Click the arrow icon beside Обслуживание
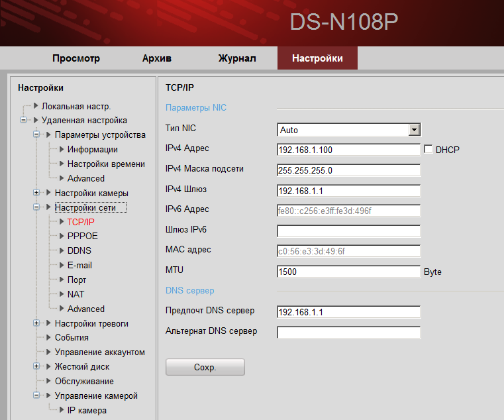This screenshot has height=420, width=504. click(x=48, y=381)
